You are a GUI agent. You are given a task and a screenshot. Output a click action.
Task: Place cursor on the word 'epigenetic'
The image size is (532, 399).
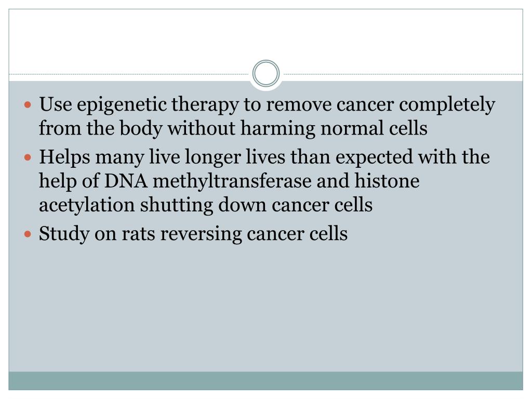tap(122, 105)
